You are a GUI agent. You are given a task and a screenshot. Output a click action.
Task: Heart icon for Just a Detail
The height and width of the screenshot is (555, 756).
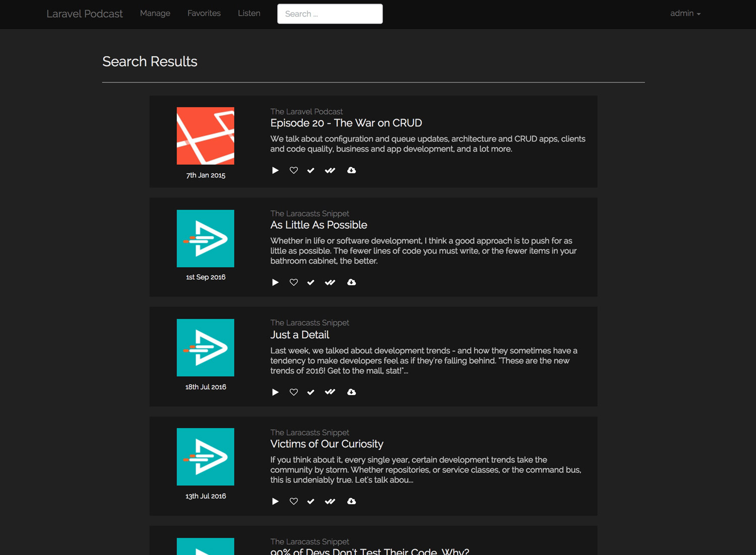coord(294,392)
